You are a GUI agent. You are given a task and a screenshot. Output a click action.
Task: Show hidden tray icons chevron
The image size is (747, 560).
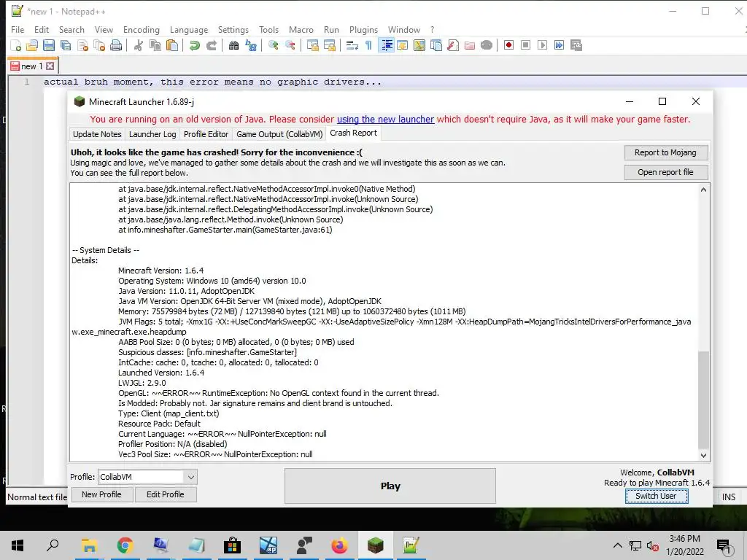(x=617, y=545)
